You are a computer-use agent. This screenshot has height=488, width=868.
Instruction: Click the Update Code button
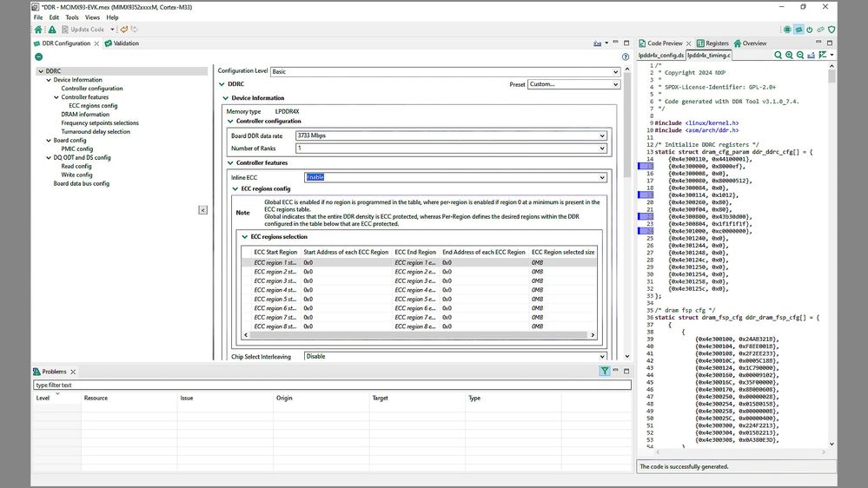[83, 30]
